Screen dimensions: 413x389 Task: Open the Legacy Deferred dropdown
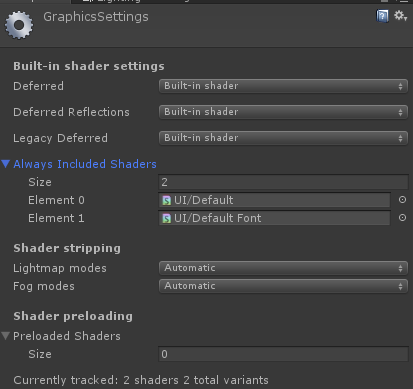(283, 138)
